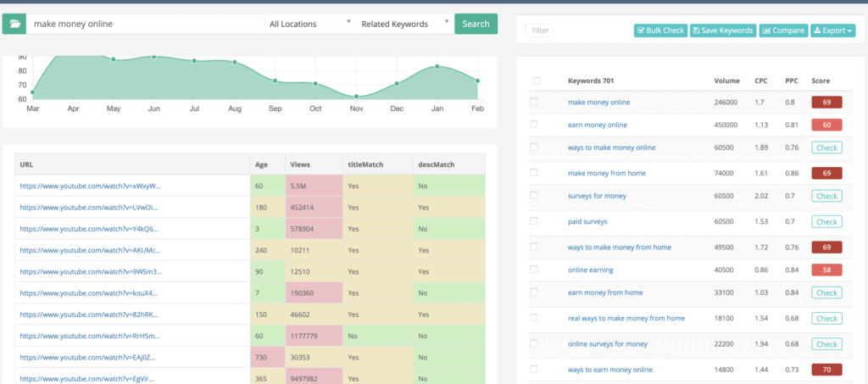The height and width of the screenshot is (384, 868).
Task: Sort by the CPC column header
Action: click(761, 81)
